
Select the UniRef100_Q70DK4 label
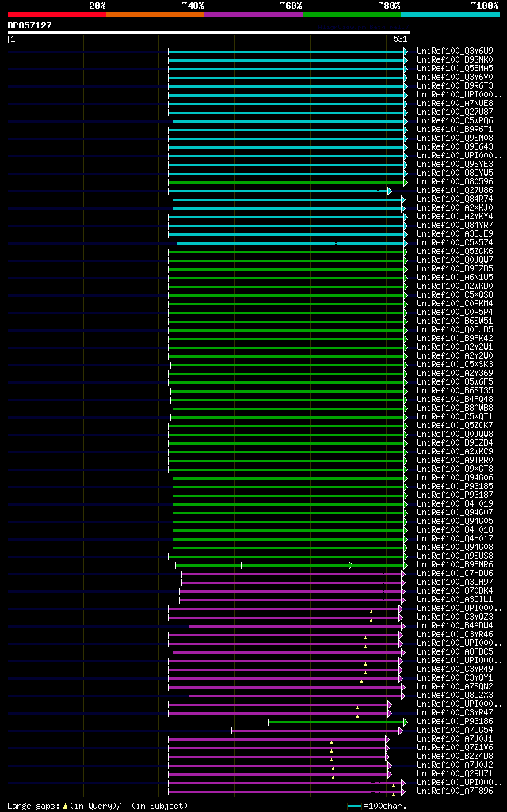click(456, 591)
